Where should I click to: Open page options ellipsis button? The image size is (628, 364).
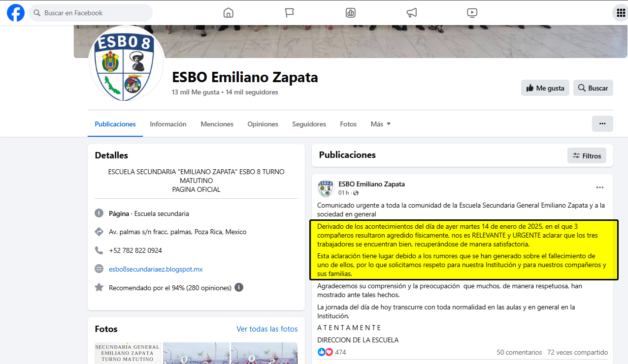tap(602, 124)
